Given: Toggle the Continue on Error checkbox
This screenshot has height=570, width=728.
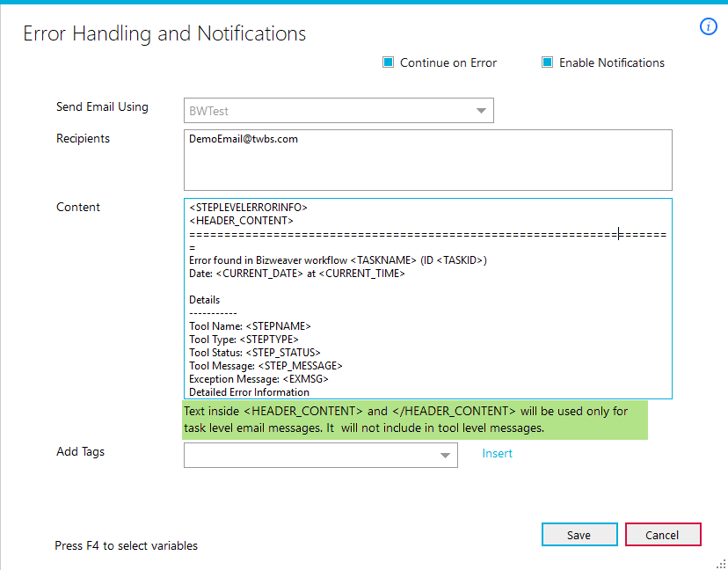Looking at the screenshot, I should click(x=388, y=62).
